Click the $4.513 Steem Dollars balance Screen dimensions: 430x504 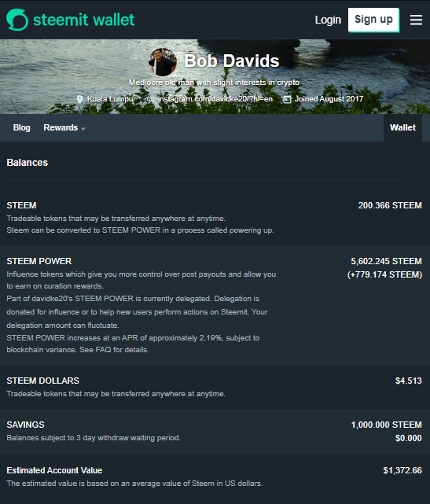click(408, 381)
